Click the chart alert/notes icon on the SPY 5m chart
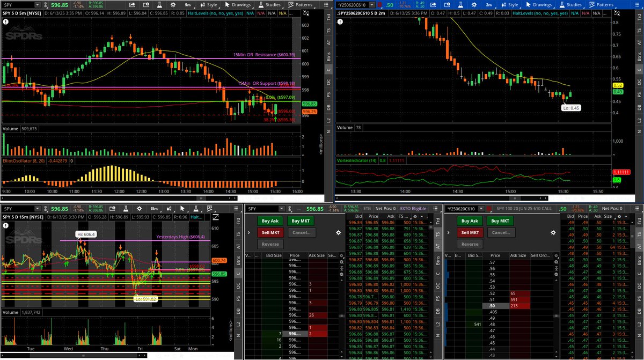This screenshot has height=360, width=644. (146, 5)
